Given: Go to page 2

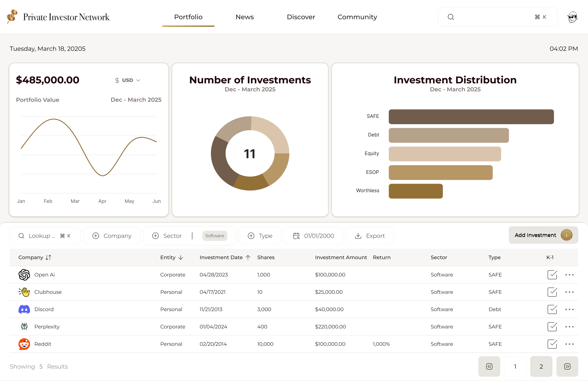Looking at the screenshot, I should pos(541,366).
